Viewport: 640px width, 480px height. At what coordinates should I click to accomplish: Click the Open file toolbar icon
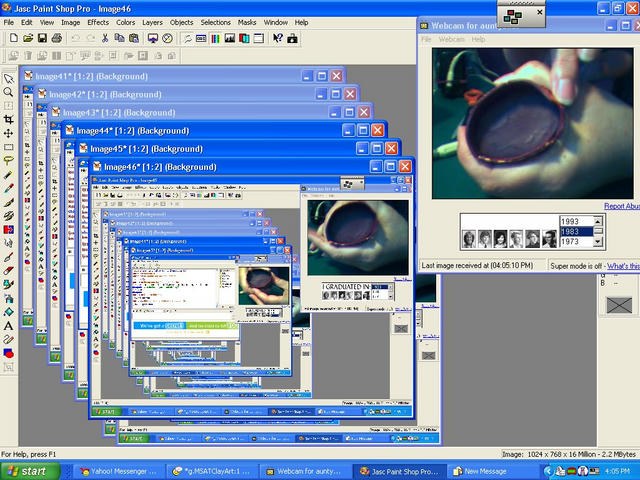click(x=28, y=38)
